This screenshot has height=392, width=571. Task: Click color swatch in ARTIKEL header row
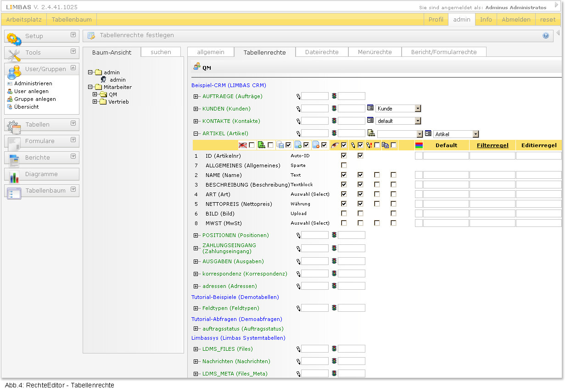click(x=419, y=145)
